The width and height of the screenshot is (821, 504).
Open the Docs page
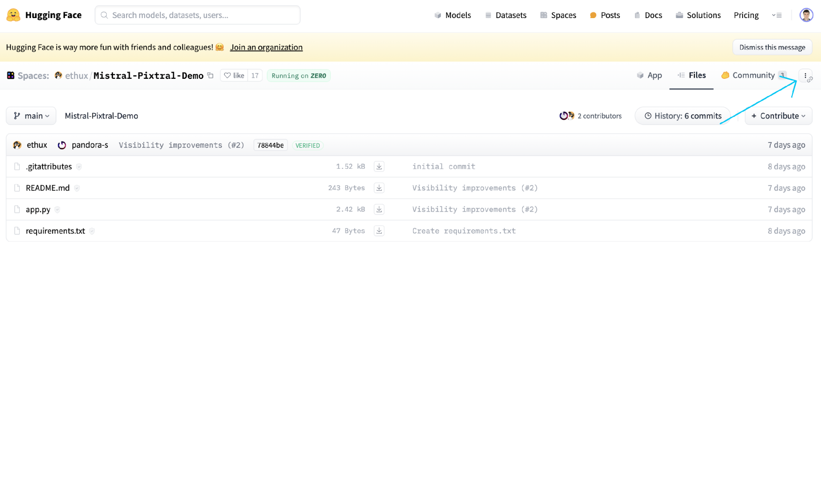pyautogui.click(x=648, y=15)
